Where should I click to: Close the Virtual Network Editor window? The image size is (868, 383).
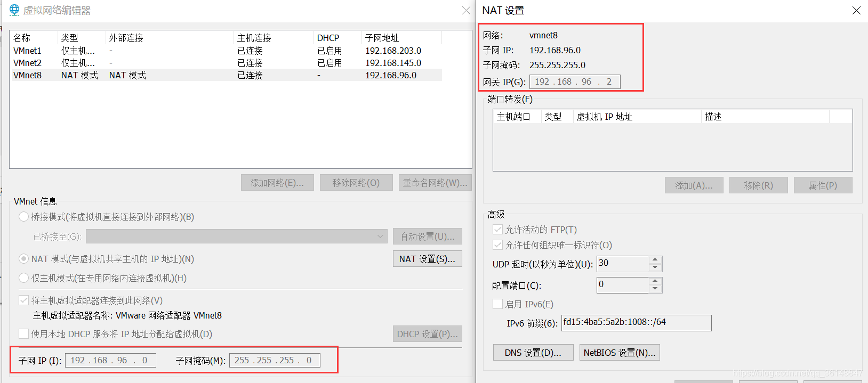466,10
